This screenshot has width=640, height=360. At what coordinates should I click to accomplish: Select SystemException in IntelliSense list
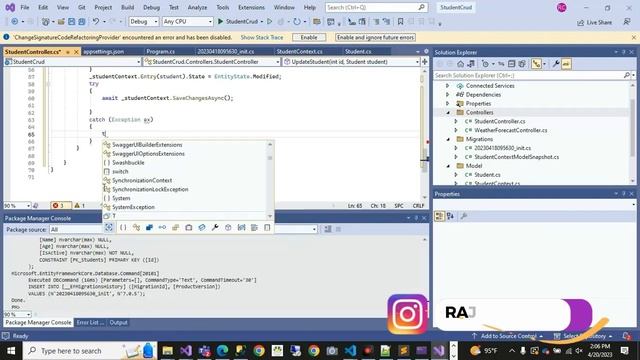(133, 207)
